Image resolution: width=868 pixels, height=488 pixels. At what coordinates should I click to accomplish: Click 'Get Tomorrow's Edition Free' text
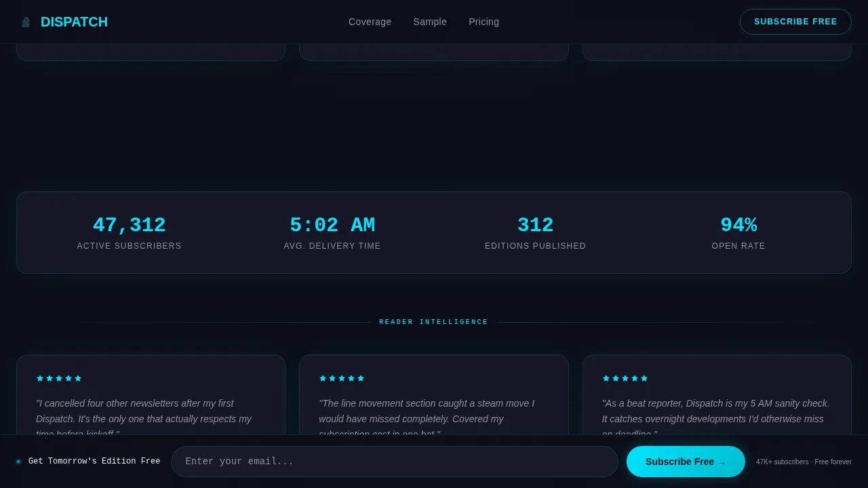[94, 462]
